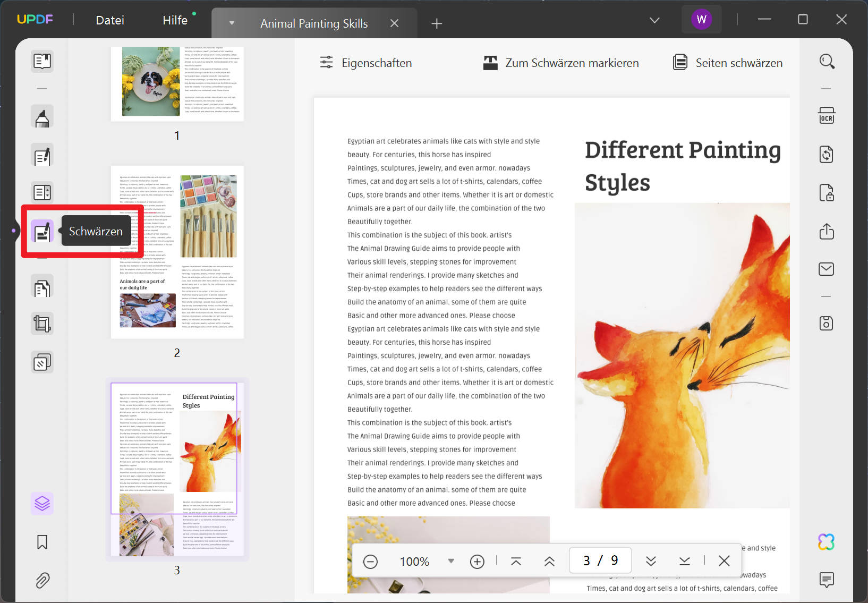
Task: Click Seiten schwärzen
Action: coord(727,63)
